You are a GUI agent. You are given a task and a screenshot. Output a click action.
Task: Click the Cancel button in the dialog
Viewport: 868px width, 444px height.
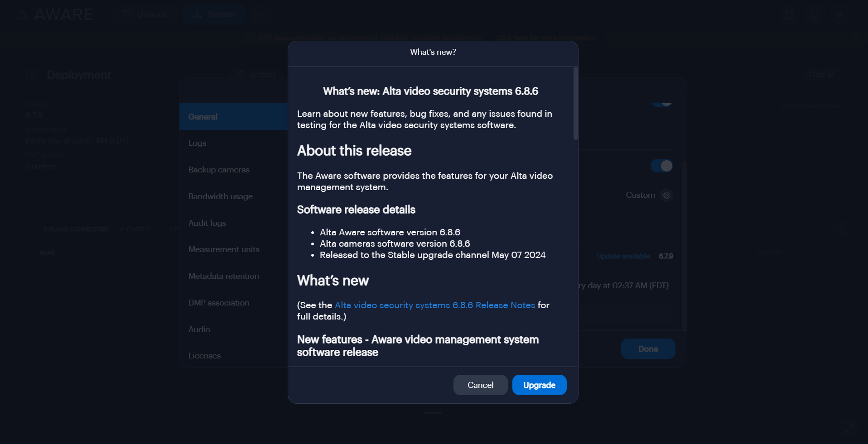pos(480,385)
